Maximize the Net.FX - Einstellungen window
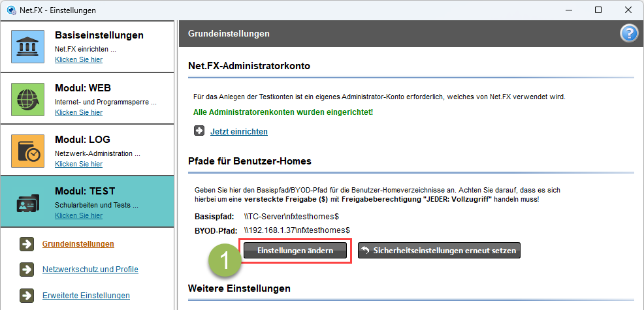The width and height of the screenshot is (644, 310). [x=598, y=10]
